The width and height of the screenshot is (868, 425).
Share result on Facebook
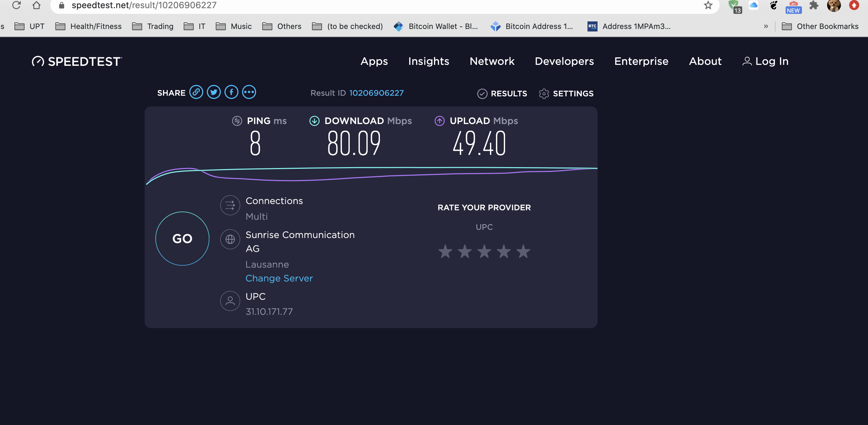point(231,92)
